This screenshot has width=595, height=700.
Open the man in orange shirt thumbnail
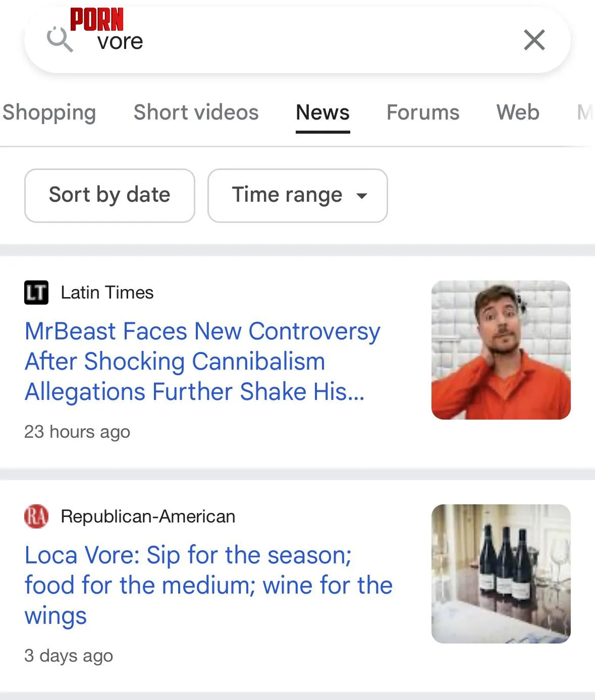click(x=501, y=350)
